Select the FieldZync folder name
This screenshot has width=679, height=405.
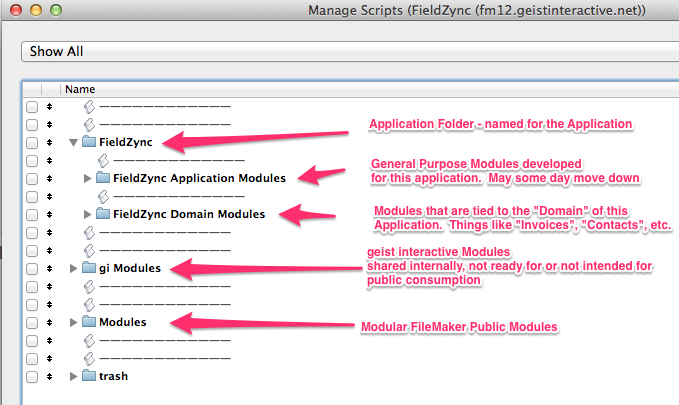click(126, 142)
